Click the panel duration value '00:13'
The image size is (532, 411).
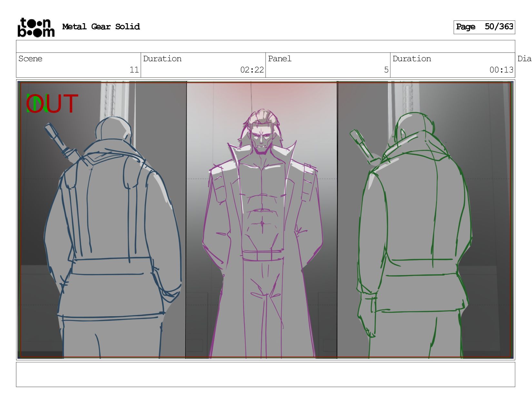[x=501, y=70]
